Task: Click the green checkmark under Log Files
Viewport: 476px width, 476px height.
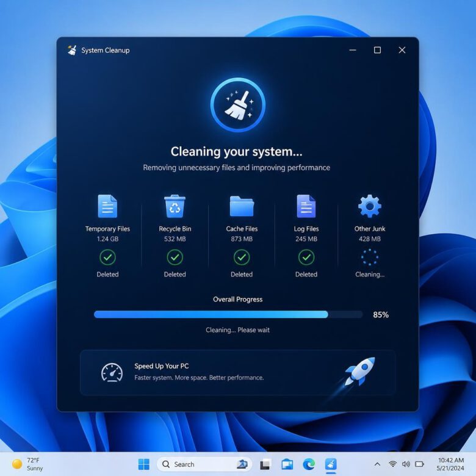Action: click(306, 258)
